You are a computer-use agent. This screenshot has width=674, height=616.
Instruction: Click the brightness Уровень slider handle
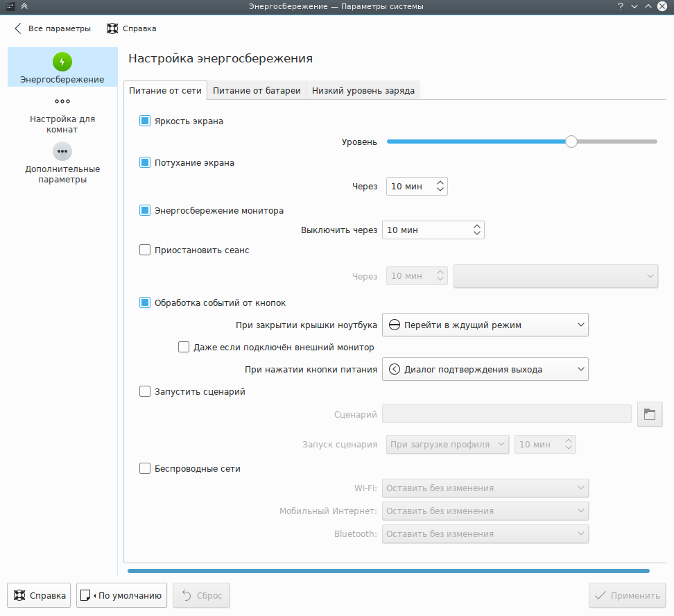(571, 142)
